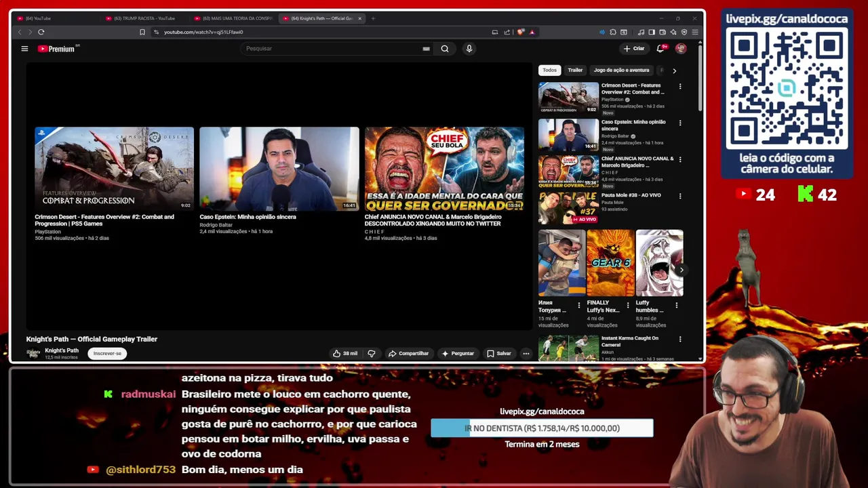Screen dimensions: 868x488
Task: Click the Brave Shields lion icon
Action: (x=521, y=32)
